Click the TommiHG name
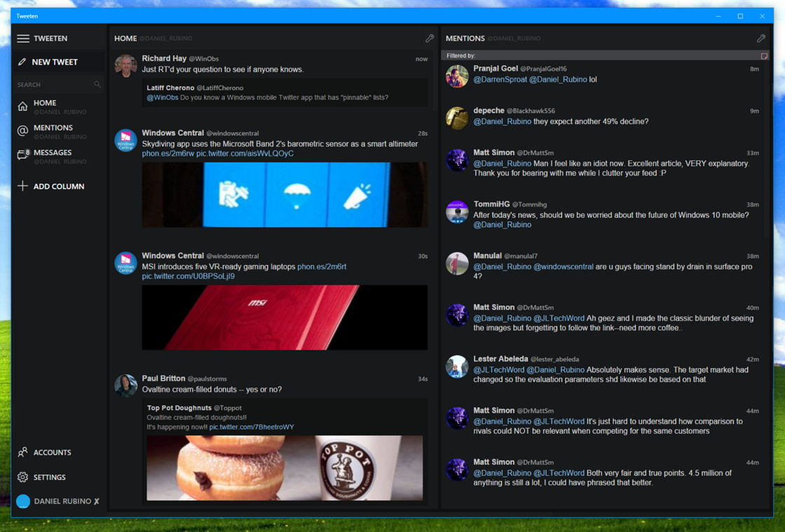This screenshot has height=532, width=785. coord(491,204)
